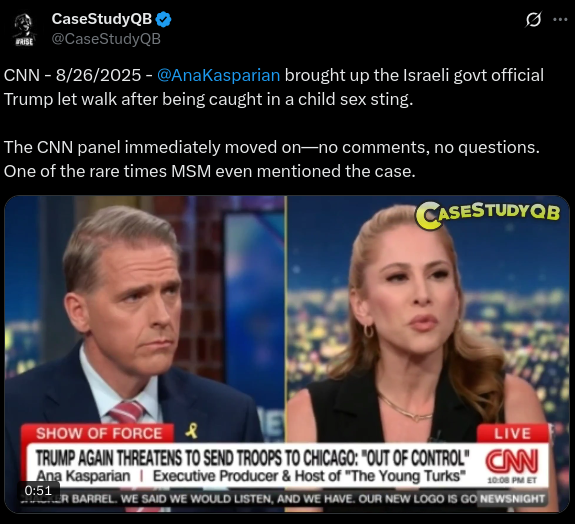Click the CaseStudyQB display name
This screenshot has width=575, height=524.
pos(102,19)
